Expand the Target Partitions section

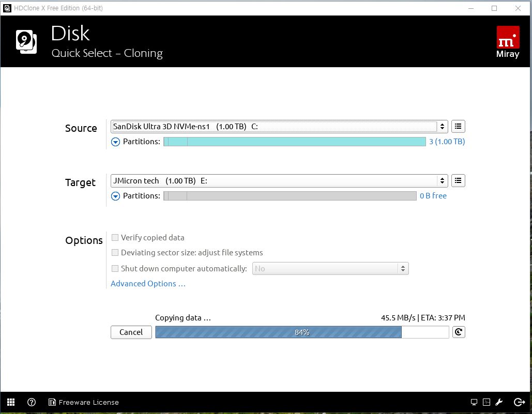click(116, 196)
